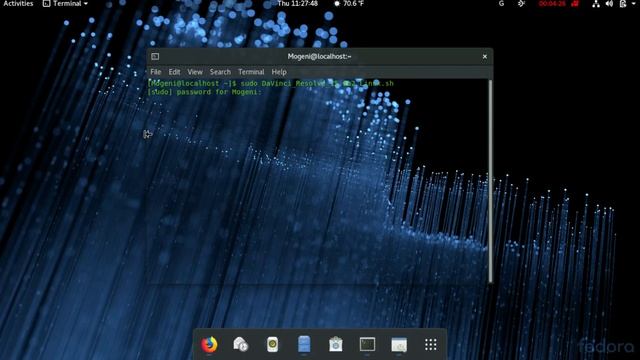
Task: Open the clock and calendar panel
Action: (x=298, y=4)
